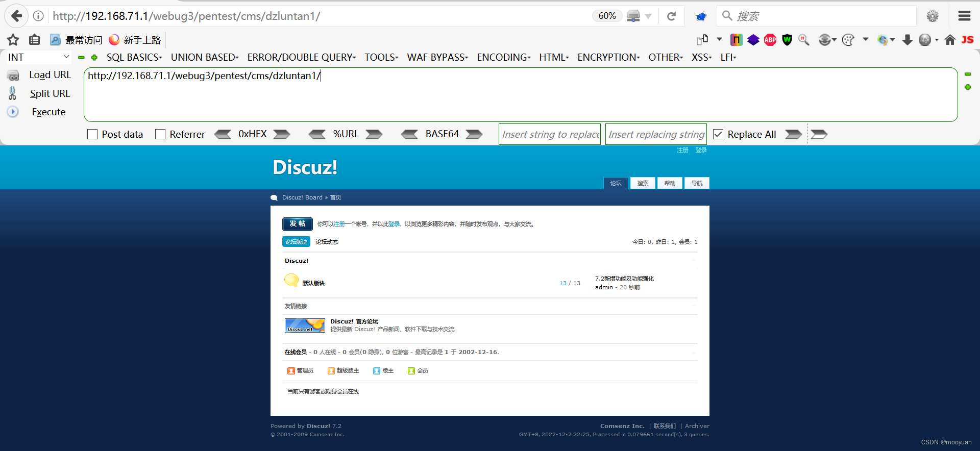Open Adblock Plus ABP icon

[770, 40]
